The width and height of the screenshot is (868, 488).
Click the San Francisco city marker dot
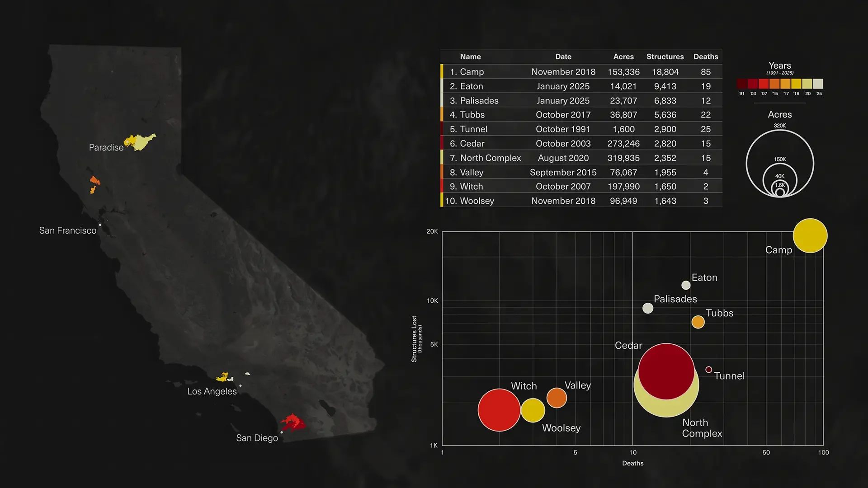(x=100, y=224)
